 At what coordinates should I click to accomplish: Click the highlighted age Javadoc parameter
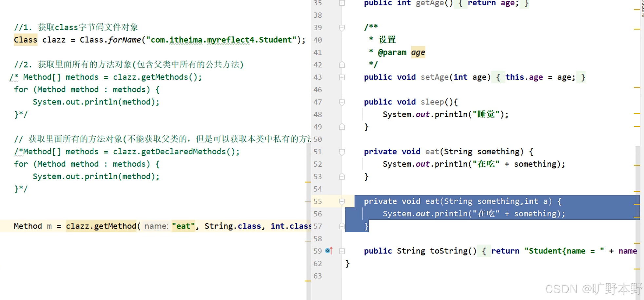[x=418, y=52]
